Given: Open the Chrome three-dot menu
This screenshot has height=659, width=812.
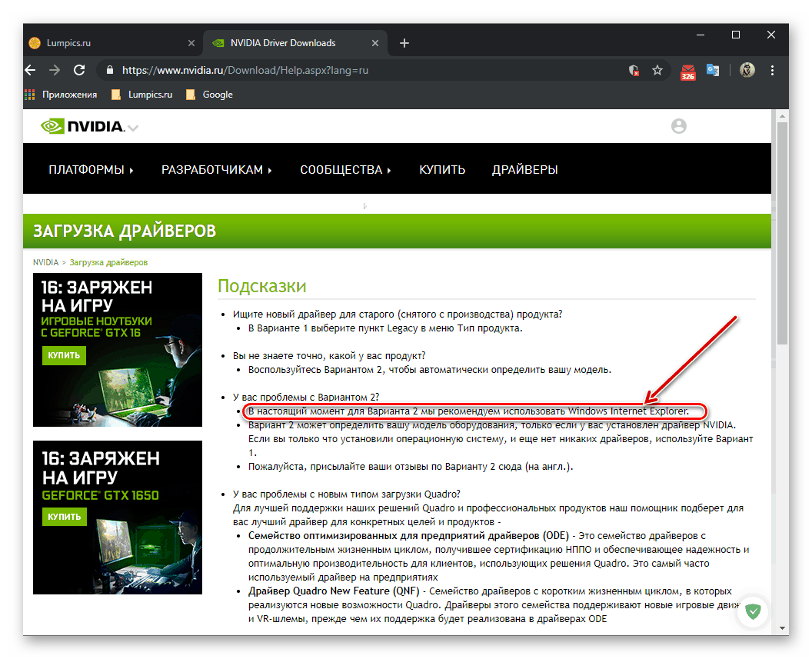Looking at the screenshot, I should point(772,71).
